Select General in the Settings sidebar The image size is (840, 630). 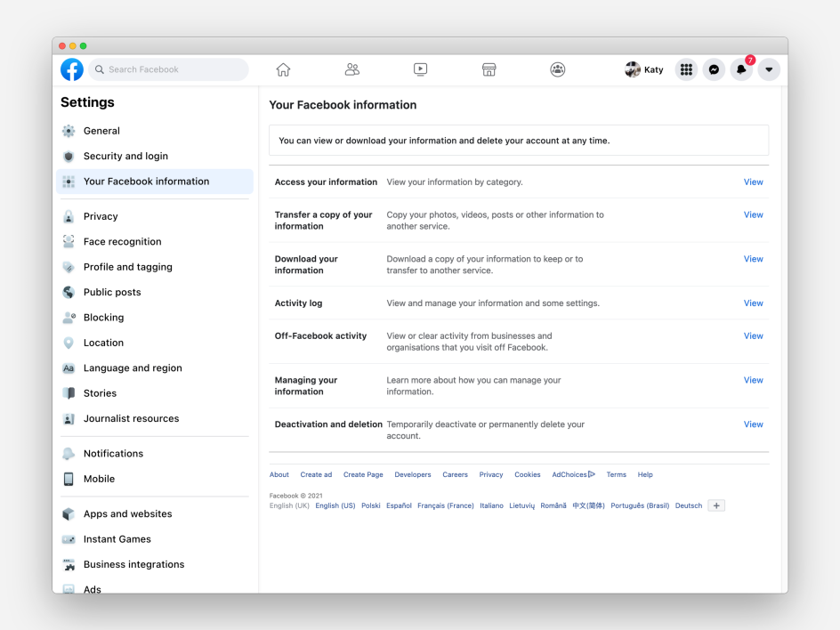tap(101, 130)
